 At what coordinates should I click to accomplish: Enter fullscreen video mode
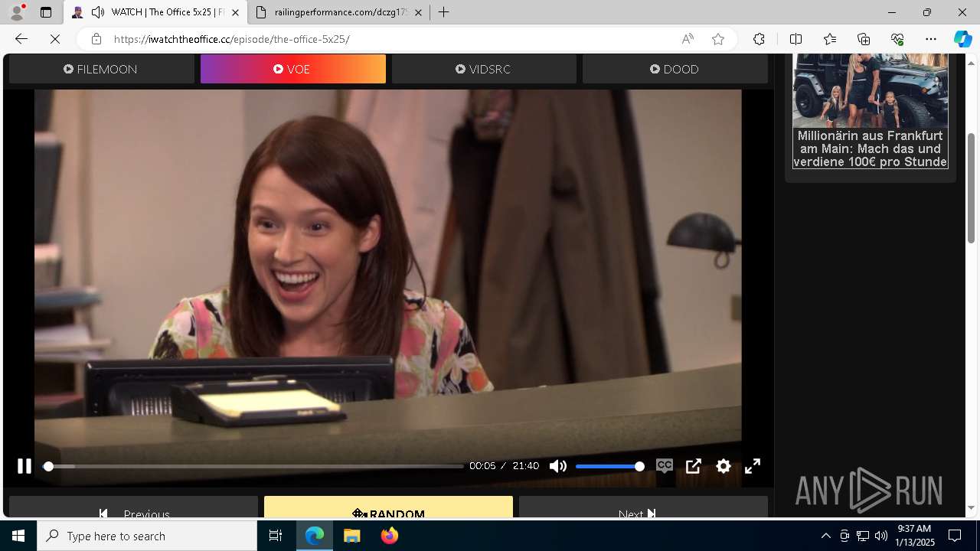(753, 466)
